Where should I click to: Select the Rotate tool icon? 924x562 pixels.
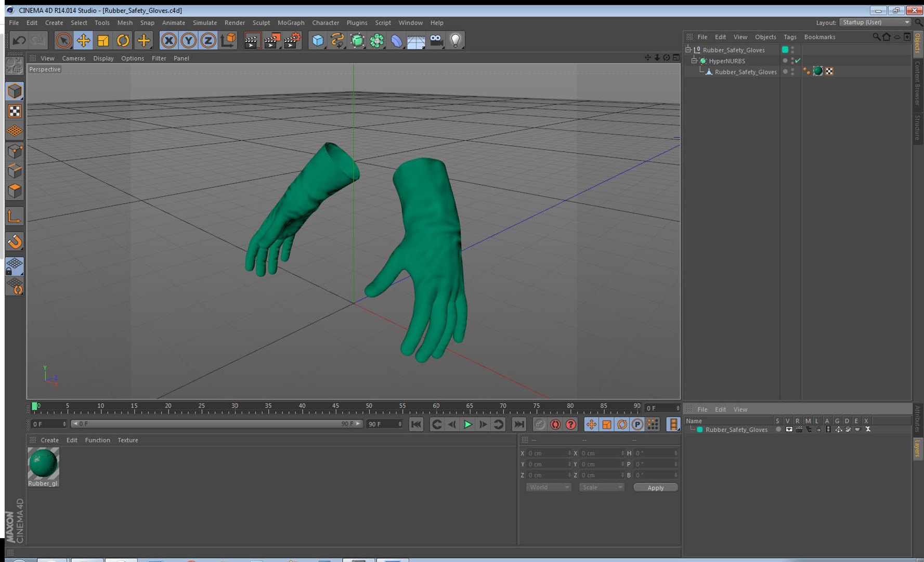point(123,40)
